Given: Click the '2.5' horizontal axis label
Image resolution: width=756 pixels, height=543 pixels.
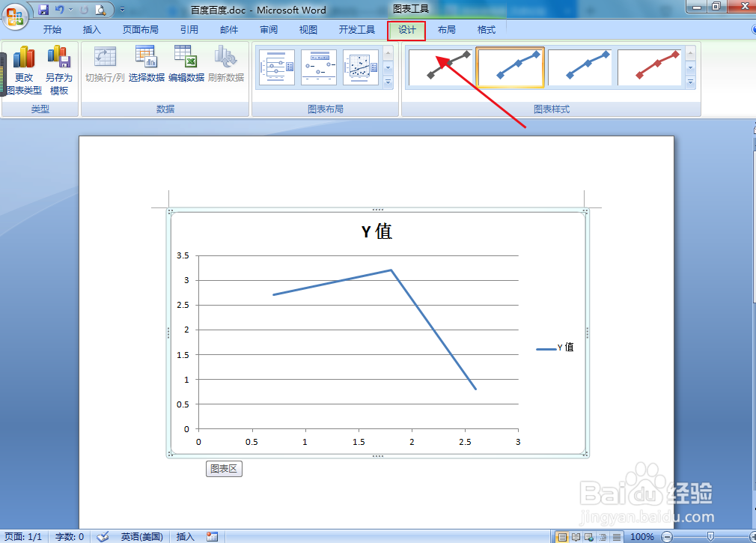Looking at the screenshot, I should 465,442.
